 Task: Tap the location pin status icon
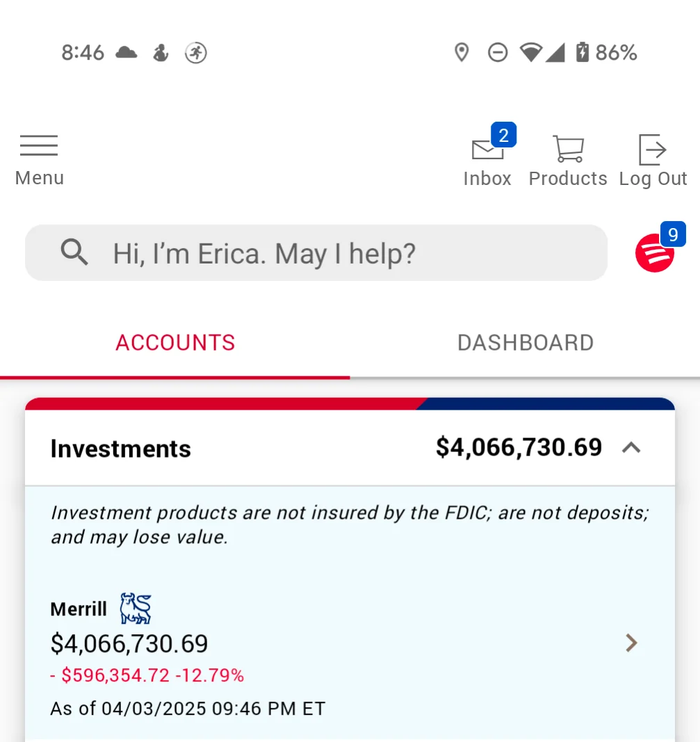point(462,53)
